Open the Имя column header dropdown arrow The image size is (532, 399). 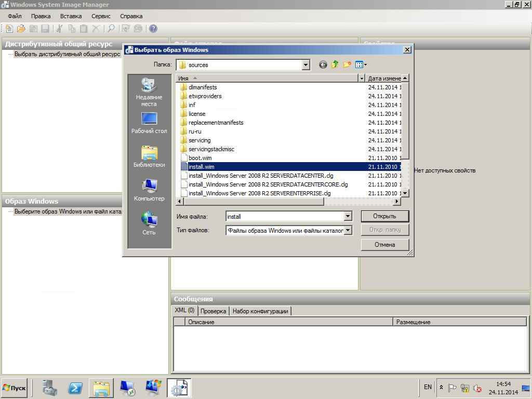click(362, 78)
